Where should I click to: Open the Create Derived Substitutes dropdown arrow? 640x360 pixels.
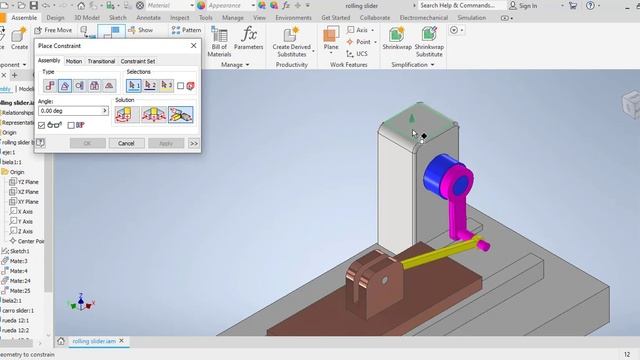coord(313,51)
